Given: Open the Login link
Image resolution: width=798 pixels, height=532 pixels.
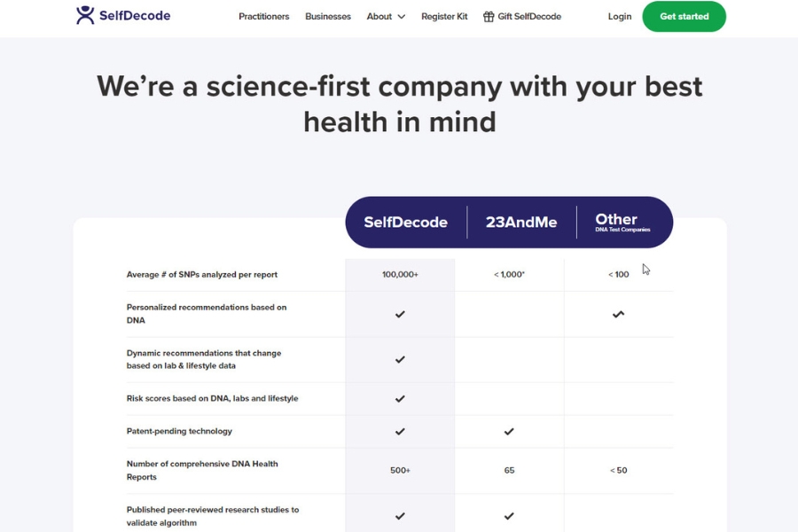Looking at the screenshot, I should (620, 17).
